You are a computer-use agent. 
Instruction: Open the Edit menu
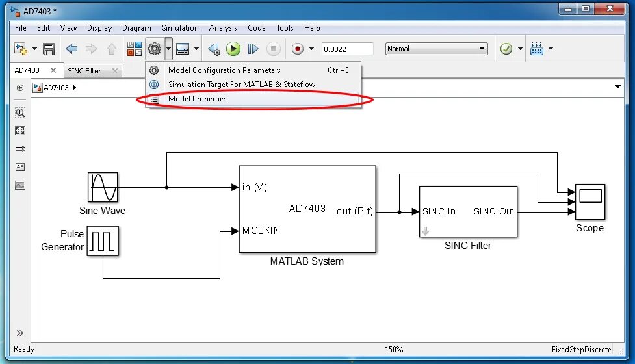coord(44,28)
